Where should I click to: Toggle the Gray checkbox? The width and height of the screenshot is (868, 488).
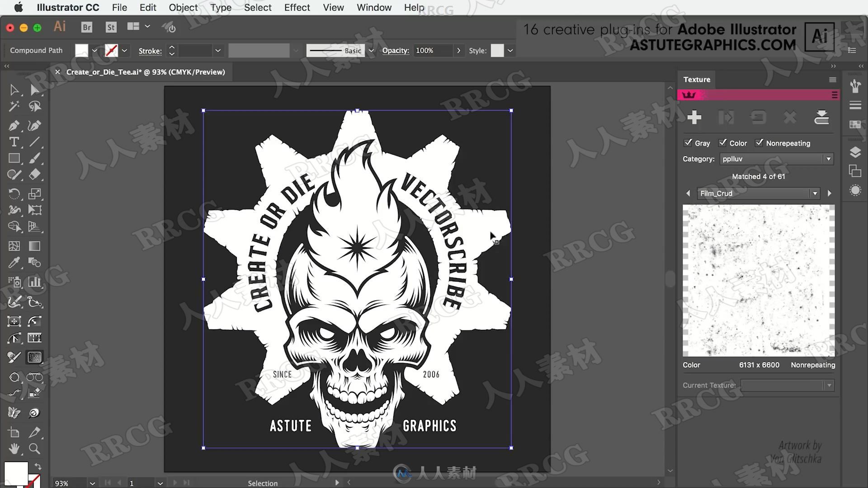coord(688,142)
